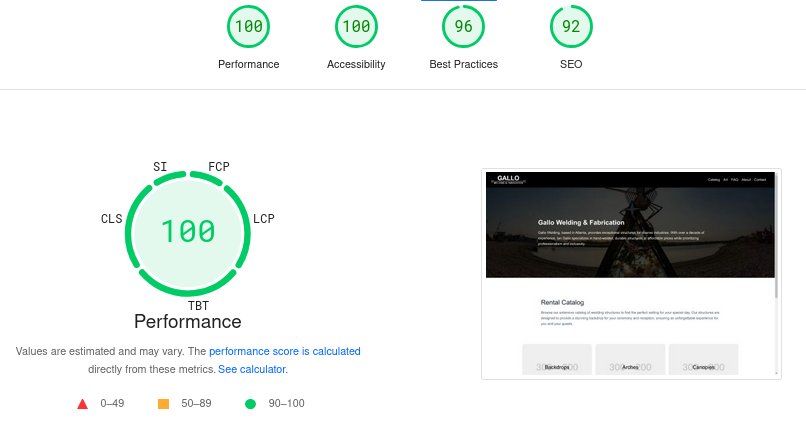This screenshot has width=806, height=421.
Task: Click the orange square 50–89 legend icon
Action: (x=163, y=404)
